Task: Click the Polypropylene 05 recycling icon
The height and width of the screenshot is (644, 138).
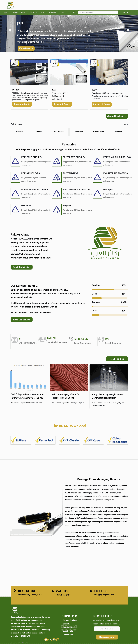Action: [x=57, y=161]
